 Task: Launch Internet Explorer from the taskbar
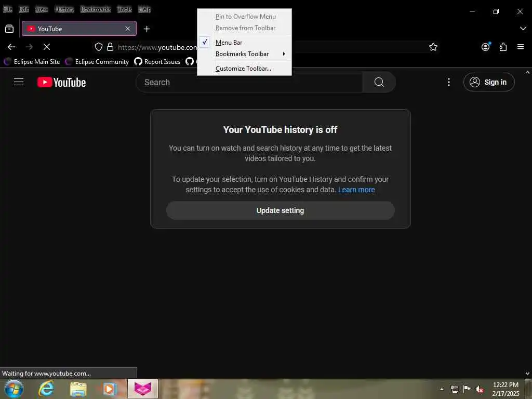(x=46, y=389)
